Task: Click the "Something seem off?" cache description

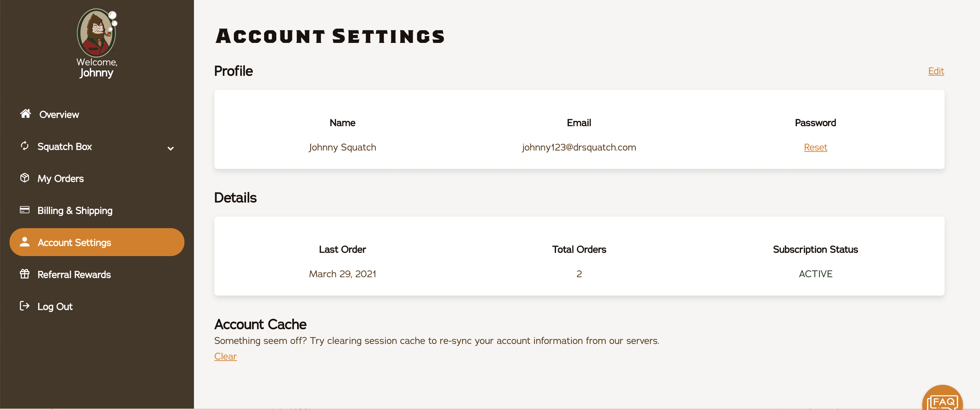Action: click(x=437, y=341)
